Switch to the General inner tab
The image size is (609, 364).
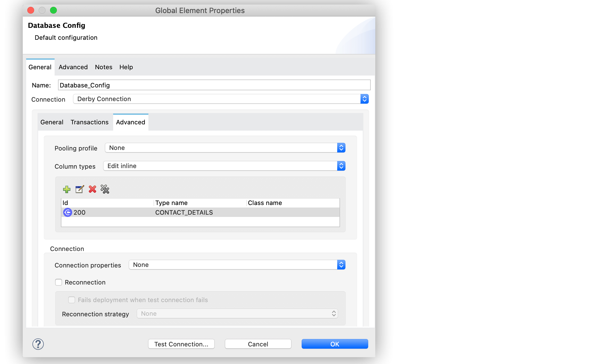click(x=52, y=122)
